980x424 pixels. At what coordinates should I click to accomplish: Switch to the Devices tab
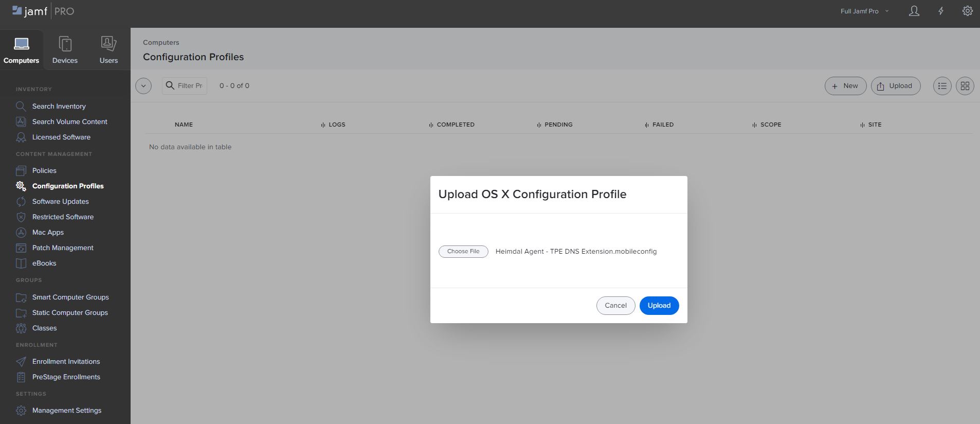65,50
